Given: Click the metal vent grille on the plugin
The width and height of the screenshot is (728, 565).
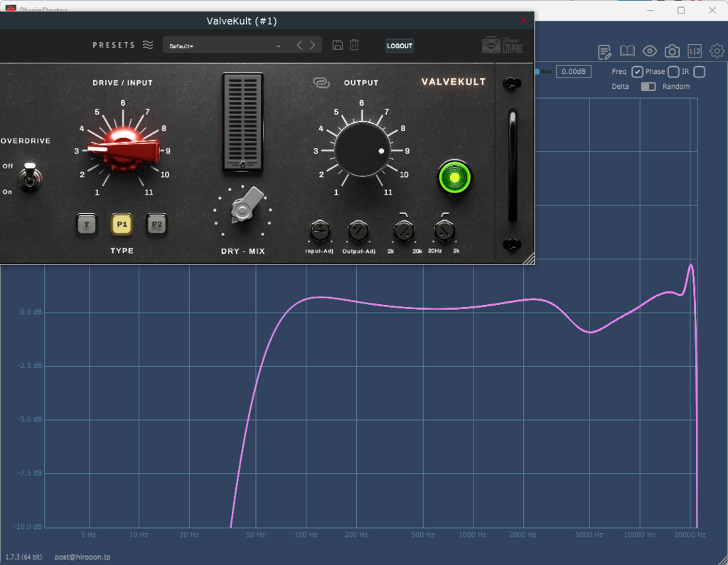Looking at the screenshot, I should pyautogui.click(x=243, y=122).
